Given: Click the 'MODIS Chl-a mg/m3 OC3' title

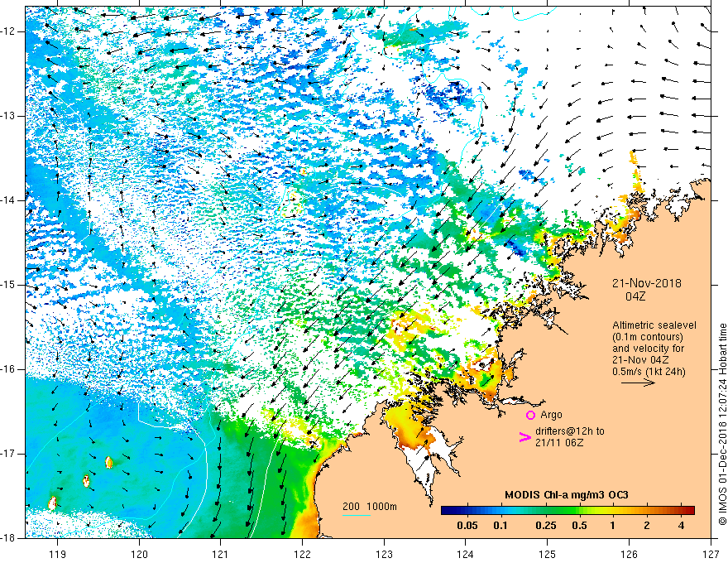Looking at the screenshot, I should (x=566, y=495).
